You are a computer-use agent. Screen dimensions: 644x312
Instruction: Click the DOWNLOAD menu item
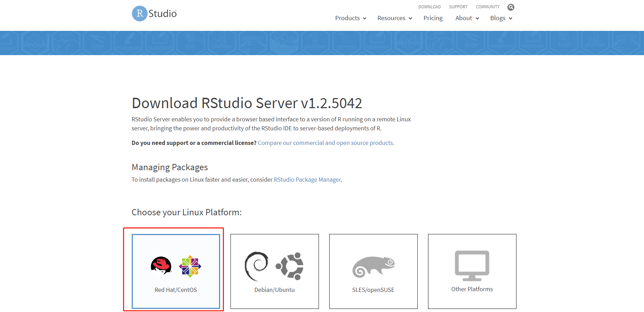(429, 7)
